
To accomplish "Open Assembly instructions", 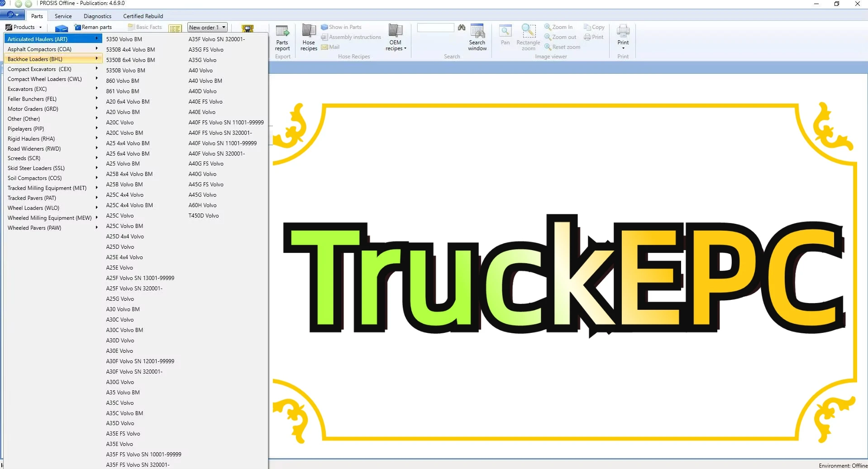I will [351, 37].
